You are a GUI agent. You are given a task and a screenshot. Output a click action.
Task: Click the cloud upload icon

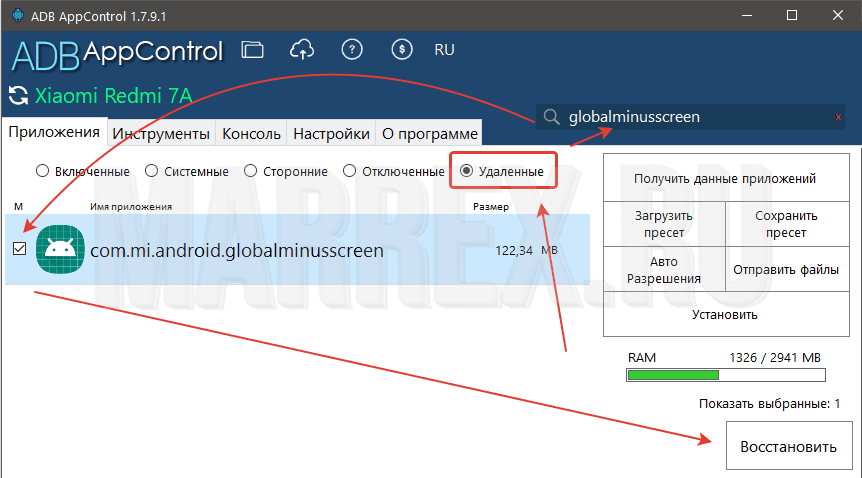[302, 50]
